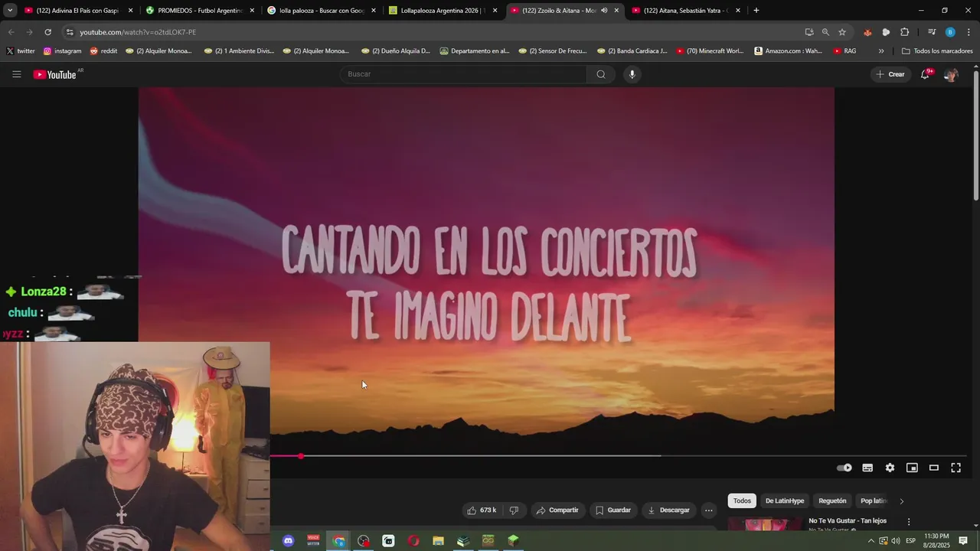Enter fullscreen video mode

(x=956, y=468)
